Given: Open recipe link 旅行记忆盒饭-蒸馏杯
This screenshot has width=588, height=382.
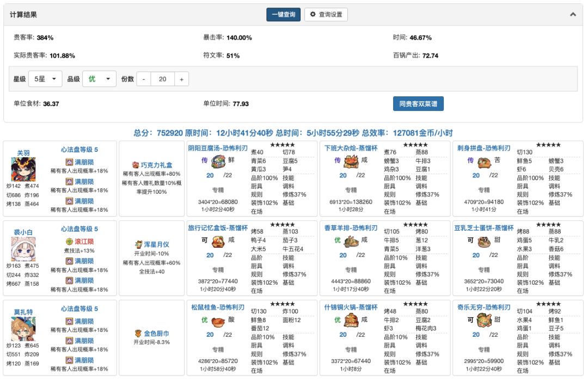Looking at the screenshot, I should click(x=218, y=228).
